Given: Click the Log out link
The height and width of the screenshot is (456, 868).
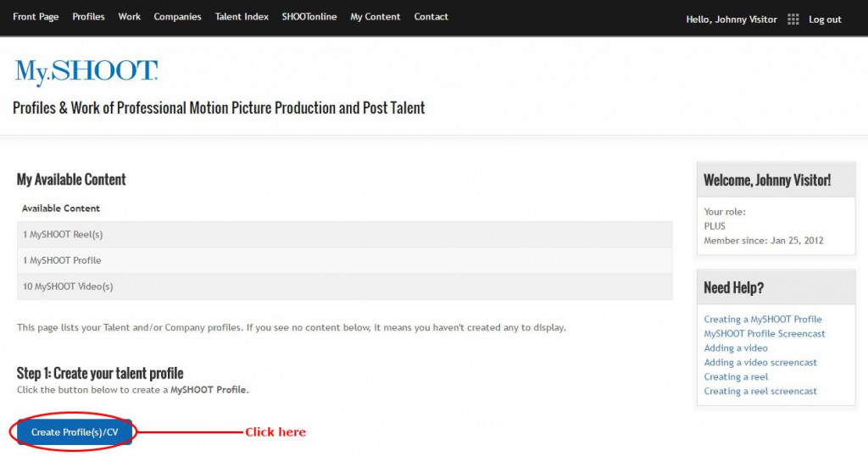Looking at the screenshot, I should click(825, 19).
